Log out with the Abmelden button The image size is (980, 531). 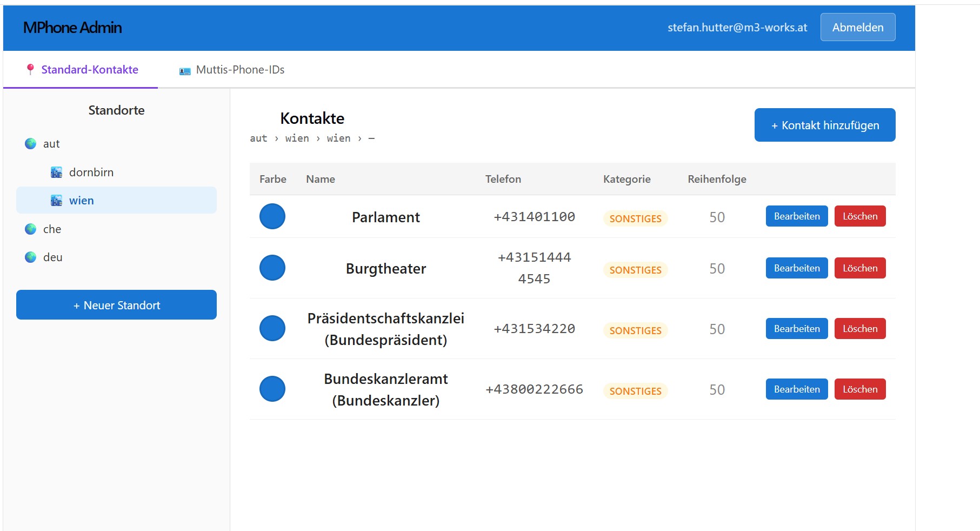click(858, 27)
